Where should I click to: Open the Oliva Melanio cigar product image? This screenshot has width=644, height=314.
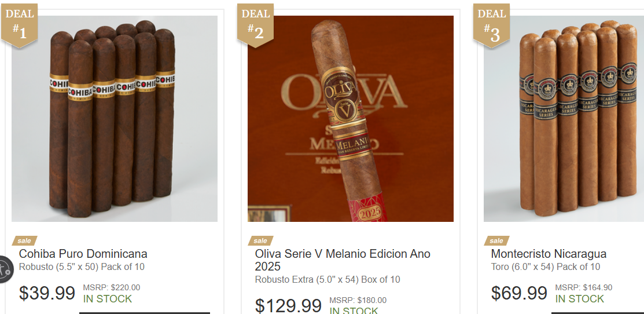pyautogui.click(x=351, y=119)
